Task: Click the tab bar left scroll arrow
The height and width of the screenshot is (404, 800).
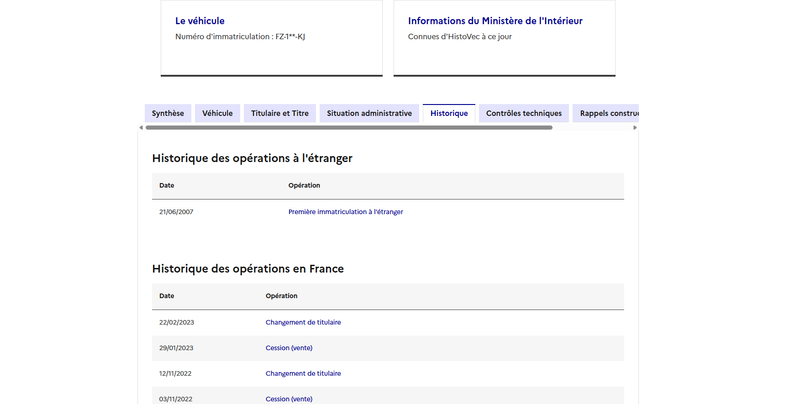Action: tap(141, 128)
